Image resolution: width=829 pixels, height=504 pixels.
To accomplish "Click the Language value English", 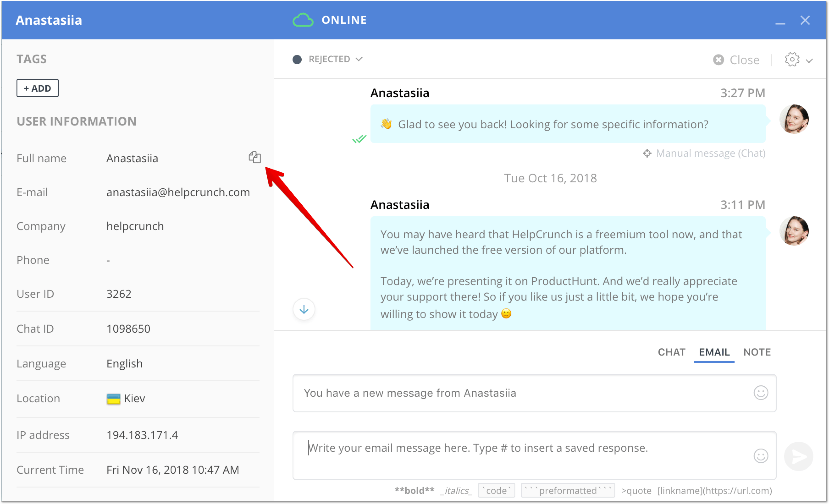I will [124, 364].
